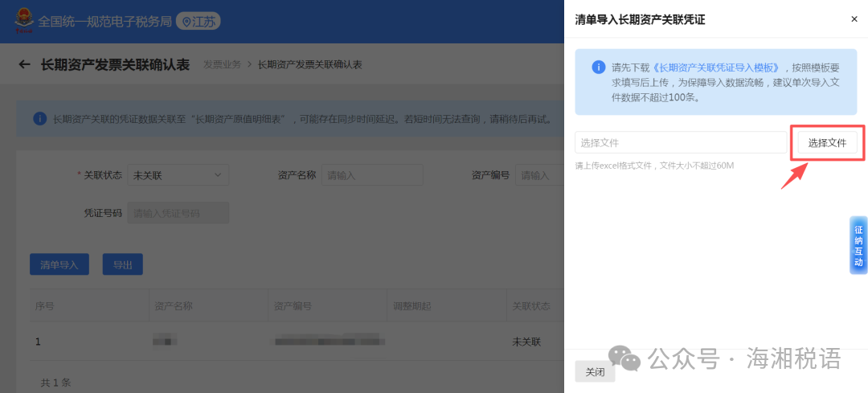Close the import panel with the X icon
The width and height of the screenshot is (868, 393).
click(854, 19)
